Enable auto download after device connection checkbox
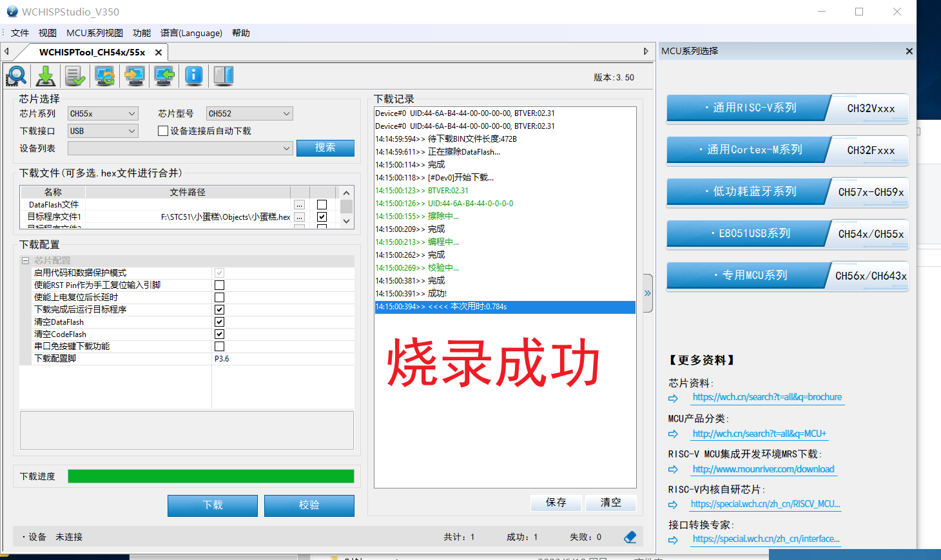The height and width of the screenshot is (560, 941). pyautogui.click(x=163, y=131)
